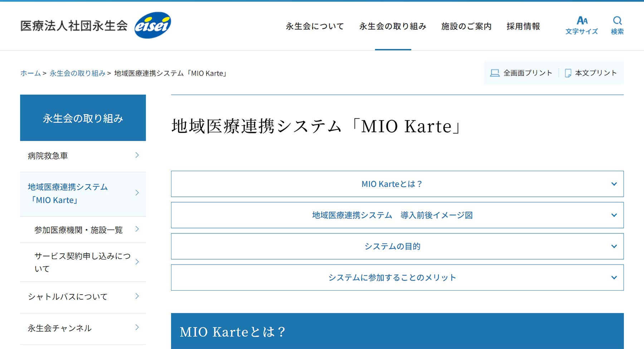Expand the 導入前後イメージ図 chevron
Viewport: 644px width, 349px height.
[x=614, y=215]
